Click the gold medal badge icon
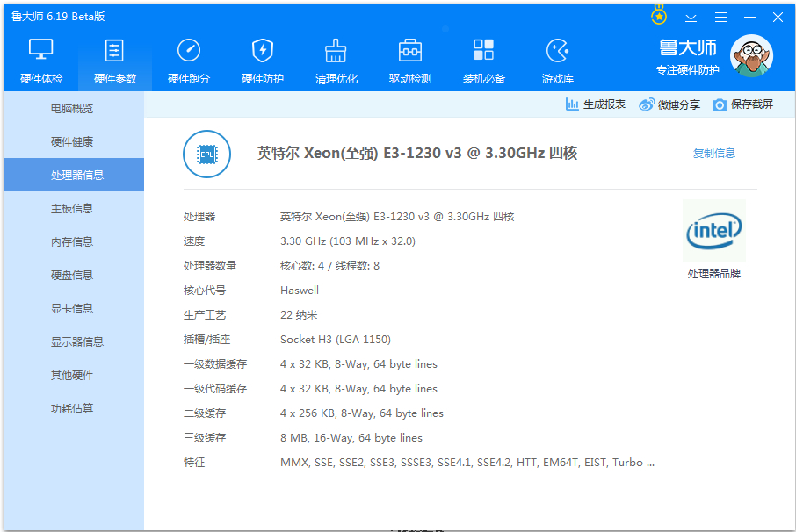This screenshot has width=796, height=532. (659, 15)
